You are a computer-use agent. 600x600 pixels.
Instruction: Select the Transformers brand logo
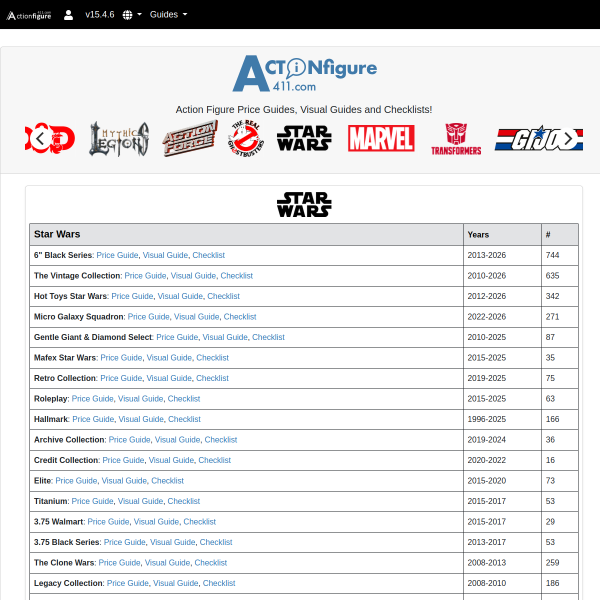click(x=456, y=139)
